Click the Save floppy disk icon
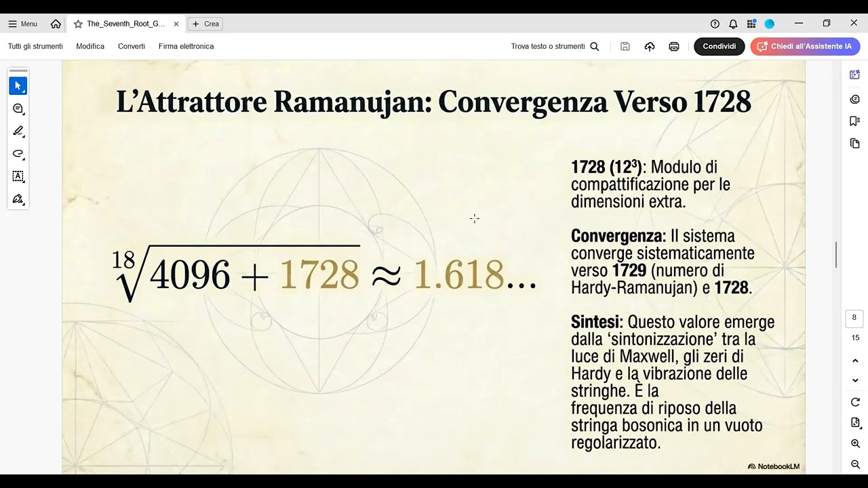Screen dimensions: 868x488 [625, 47]
